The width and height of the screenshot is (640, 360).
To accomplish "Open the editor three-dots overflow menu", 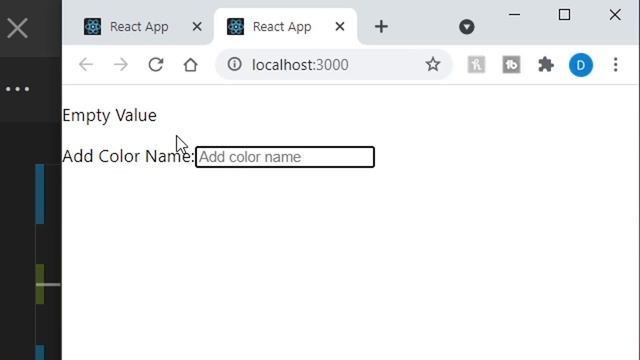I will tap(18, 89).
